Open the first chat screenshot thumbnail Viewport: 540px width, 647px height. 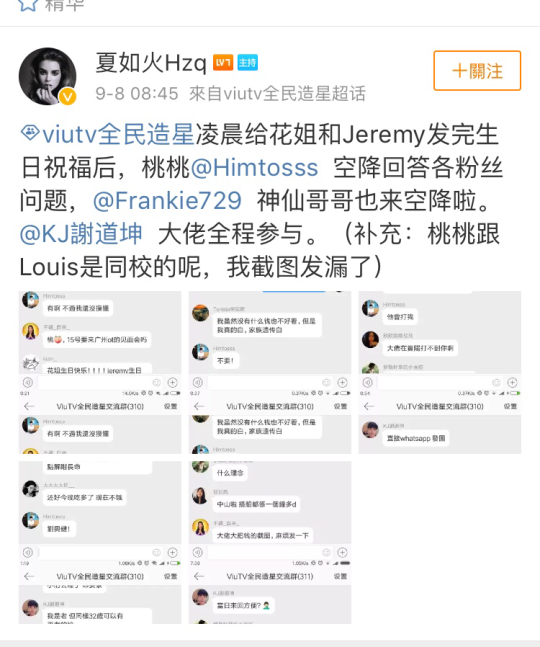(x=100, y=372)
